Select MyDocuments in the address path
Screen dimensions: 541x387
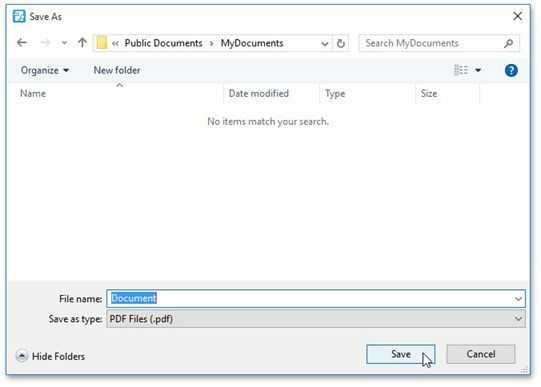(252, 43)
